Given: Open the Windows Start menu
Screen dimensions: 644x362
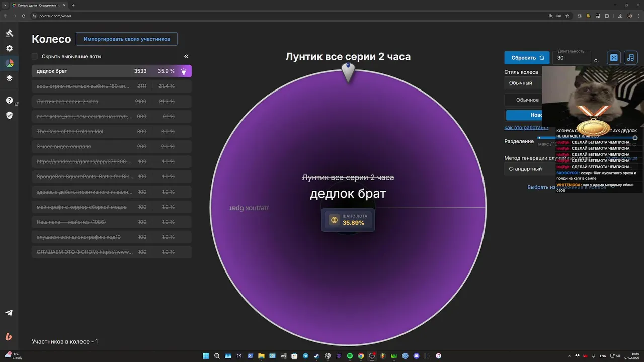Looking at the screenshot, I should click(206, 356).
